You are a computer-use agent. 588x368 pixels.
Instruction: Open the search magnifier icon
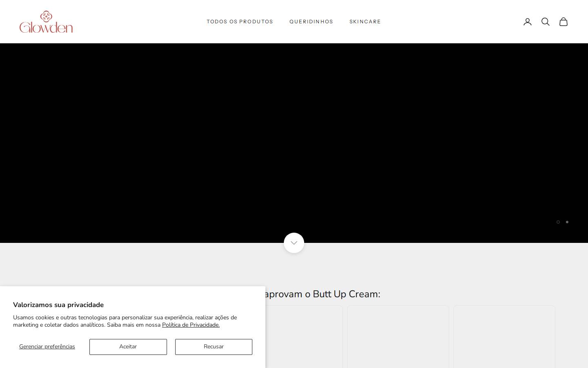pos(546,22)
